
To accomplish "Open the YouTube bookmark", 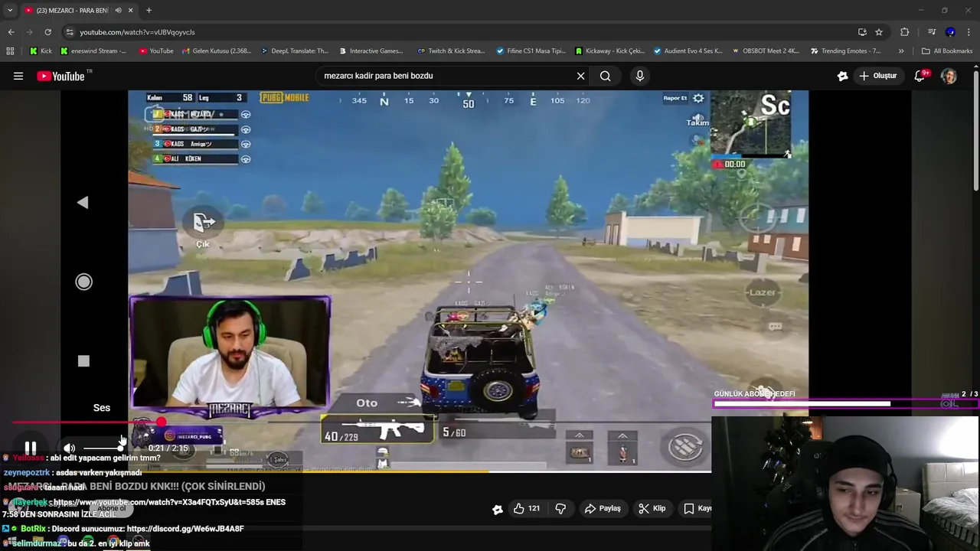I will tap(155, 51).
